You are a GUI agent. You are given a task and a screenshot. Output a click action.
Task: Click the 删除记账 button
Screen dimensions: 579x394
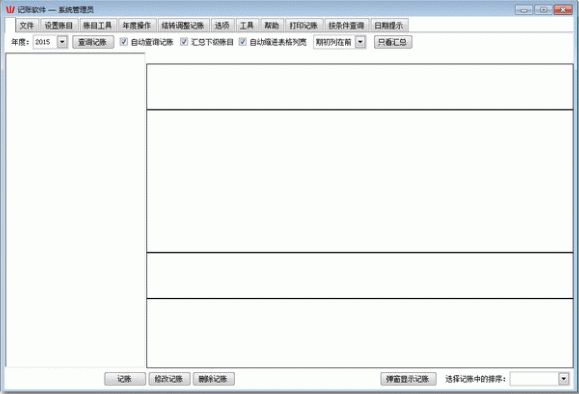tap(213, 379)
